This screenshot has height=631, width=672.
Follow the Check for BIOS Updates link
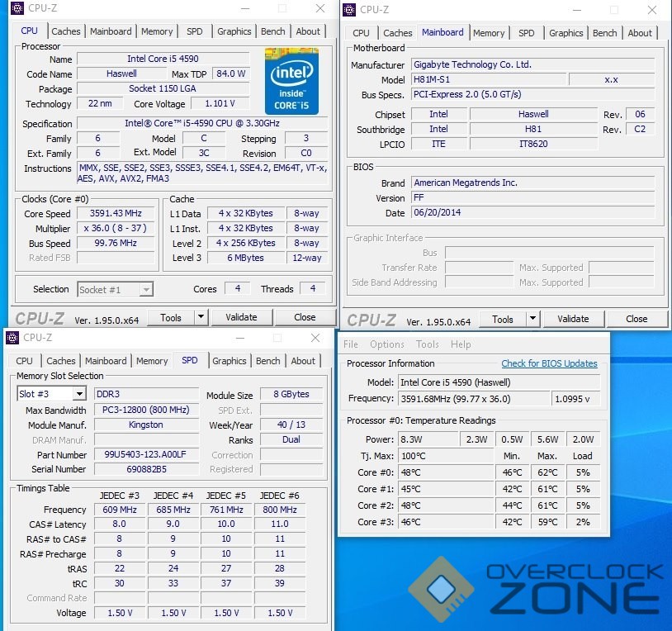pos(549,363)
